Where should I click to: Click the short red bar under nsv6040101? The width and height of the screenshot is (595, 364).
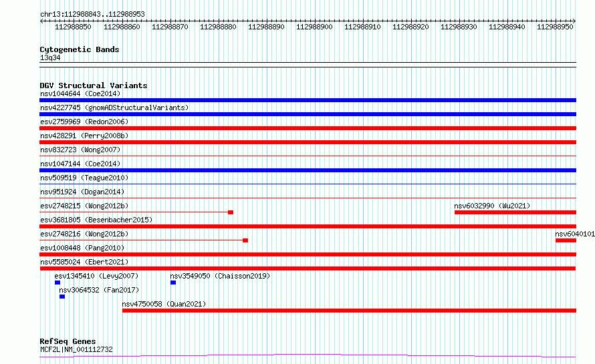click(x=566, y=240)
